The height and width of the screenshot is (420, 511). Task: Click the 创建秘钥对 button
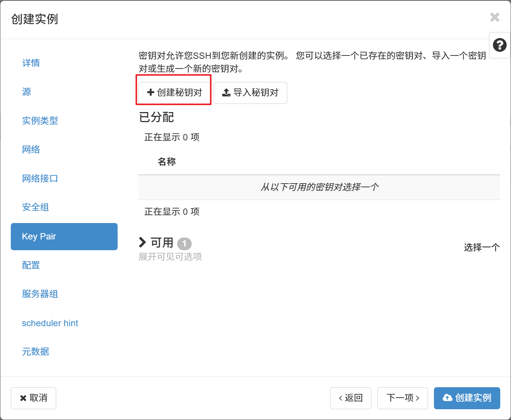[175, 93]
